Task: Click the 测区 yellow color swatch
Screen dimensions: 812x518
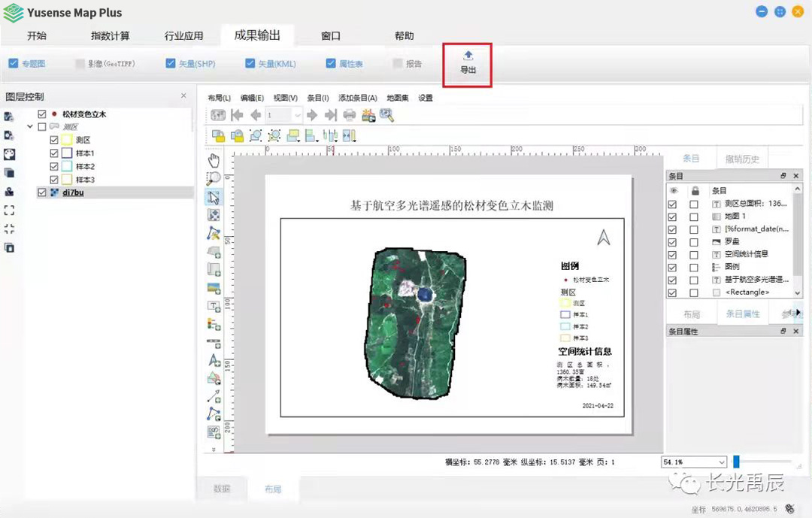Action: pos(66,140)
